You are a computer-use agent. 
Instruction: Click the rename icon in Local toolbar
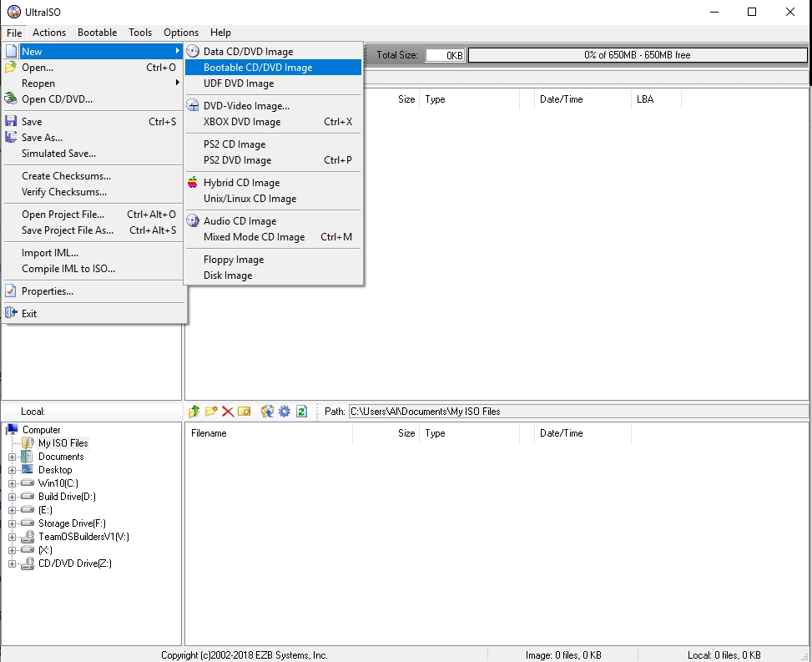point(244,412)
